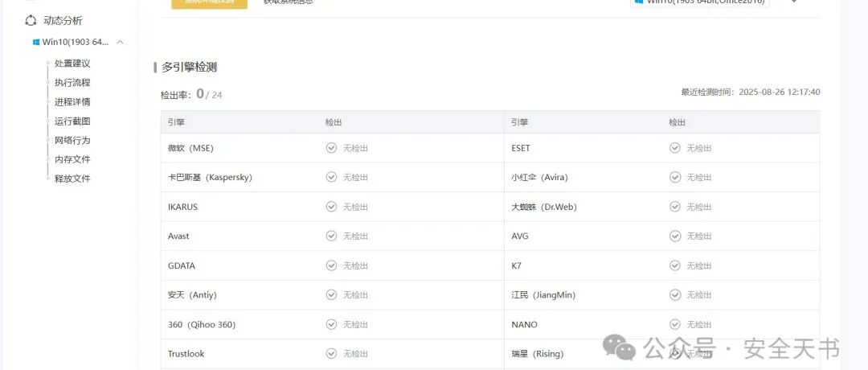Select the IKARUS engine name
This screenshot has width=868, height=370.
pos(182,207)
